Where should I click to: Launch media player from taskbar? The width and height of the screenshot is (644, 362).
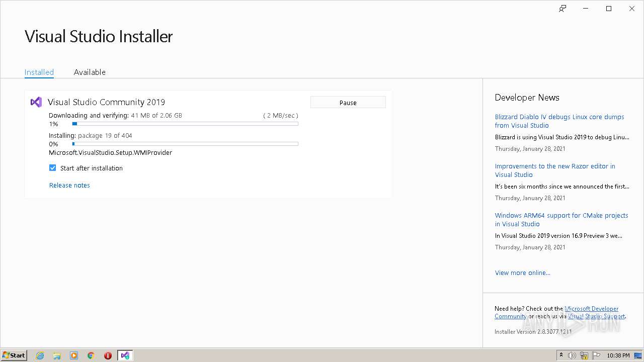click(x=74, y=355)
